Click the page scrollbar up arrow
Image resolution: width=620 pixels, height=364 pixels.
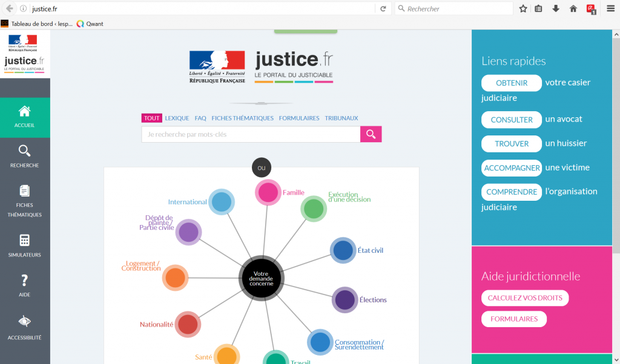point(616,34)
